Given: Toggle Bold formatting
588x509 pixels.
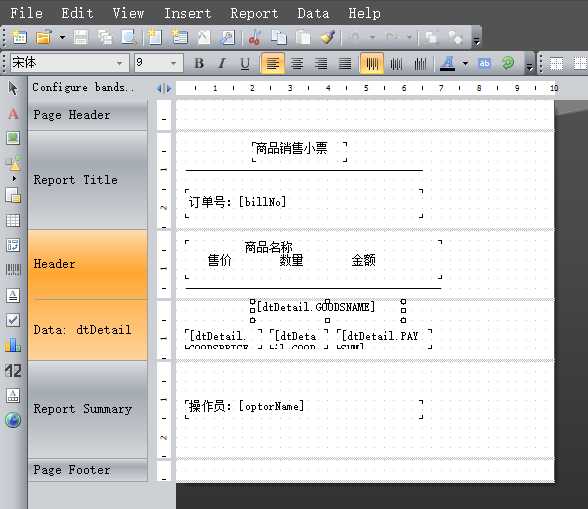Looking at the screenshot, I should [x=199, y=63].
